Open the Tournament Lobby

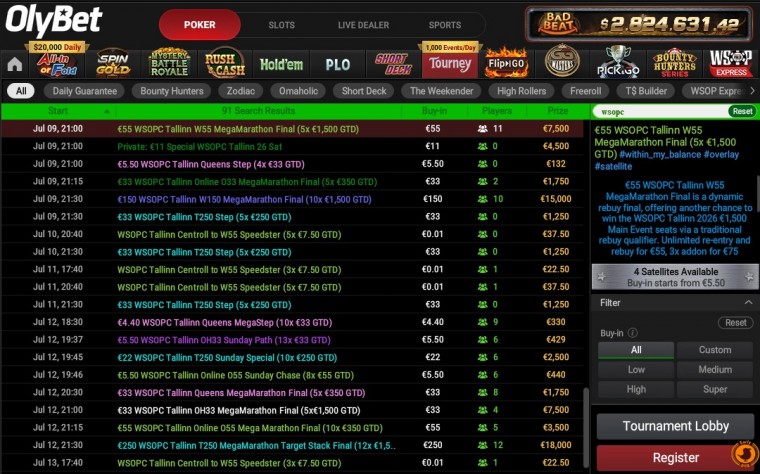pos(675,426)
